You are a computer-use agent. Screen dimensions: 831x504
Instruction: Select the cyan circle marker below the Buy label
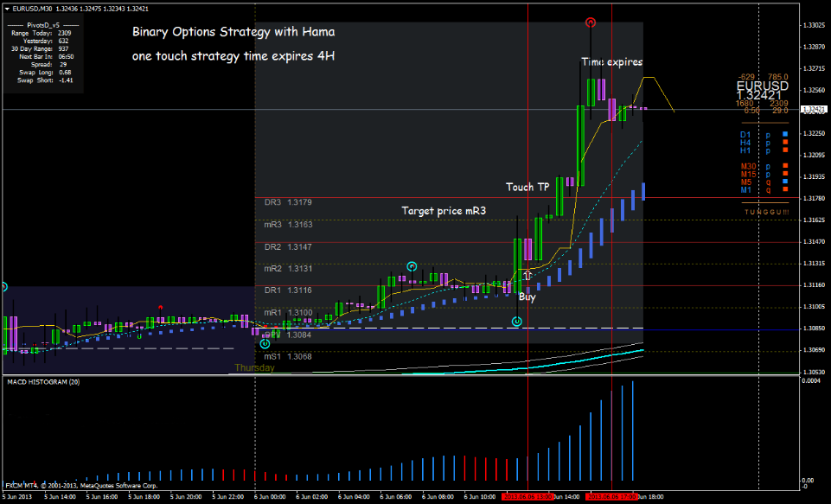(517, 322)
